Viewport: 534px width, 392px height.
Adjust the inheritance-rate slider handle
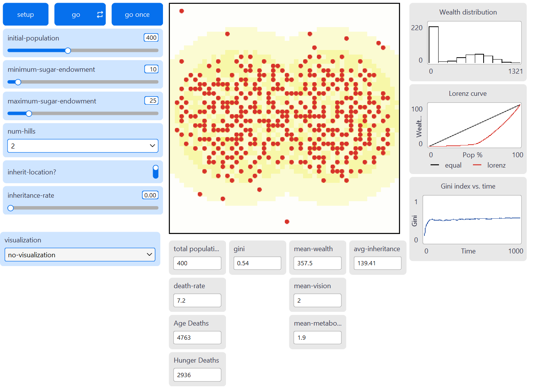click(x=11, y=208)
